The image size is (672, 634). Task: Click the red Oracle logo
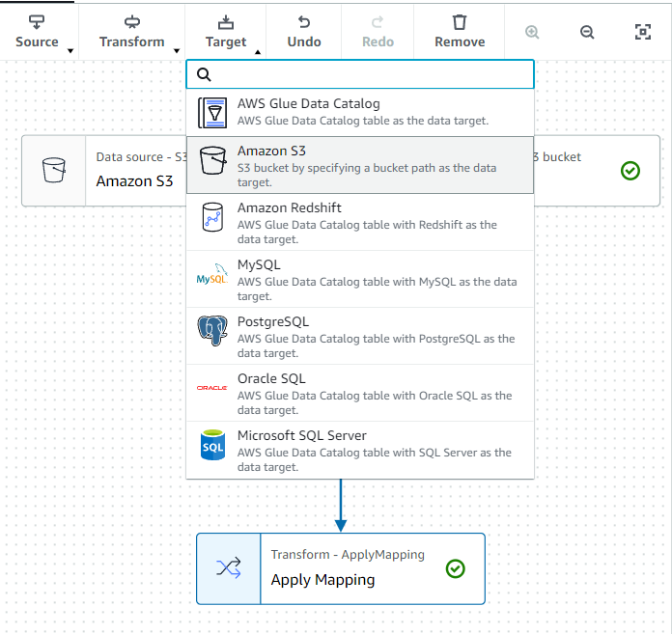pos(212,388)
